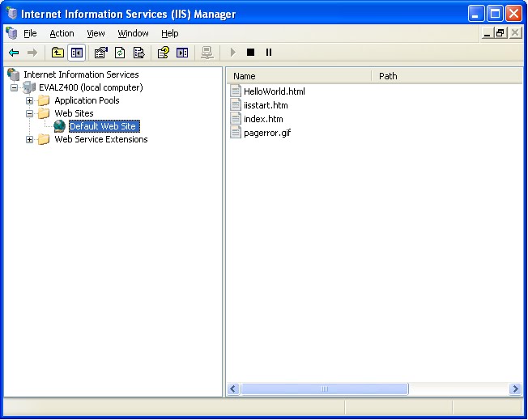Close the IIS Manager window

coord(514,14)
